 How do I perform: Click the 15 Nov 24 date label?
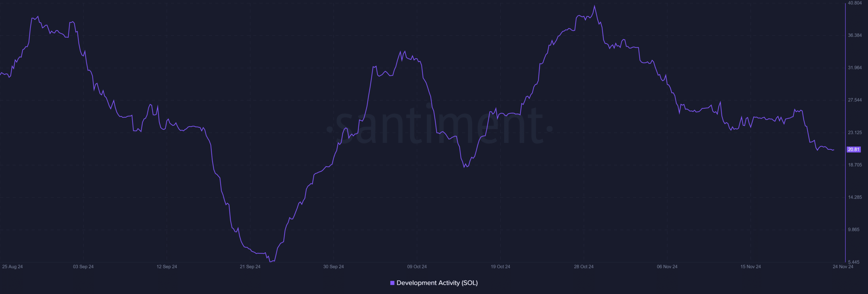click(x=751, y=267)
